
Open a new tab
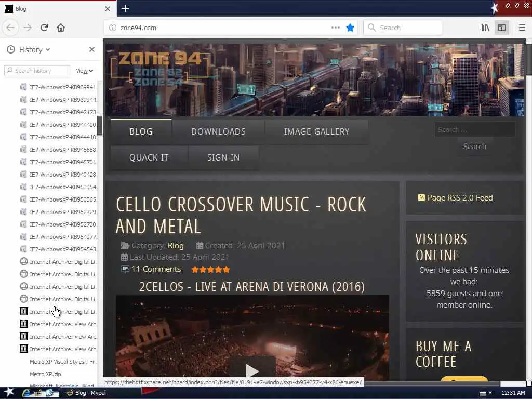point(125,8)
